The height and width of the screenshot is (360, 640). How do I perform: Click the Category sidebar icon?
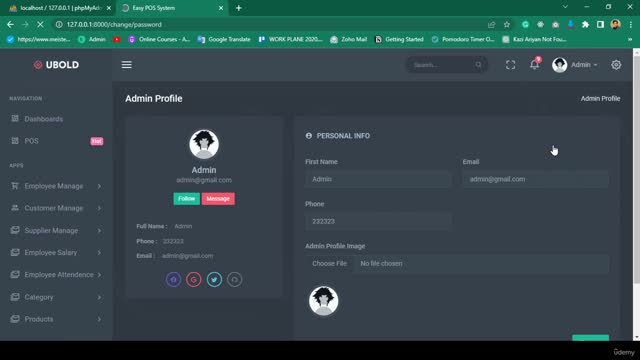pos(15,297)
